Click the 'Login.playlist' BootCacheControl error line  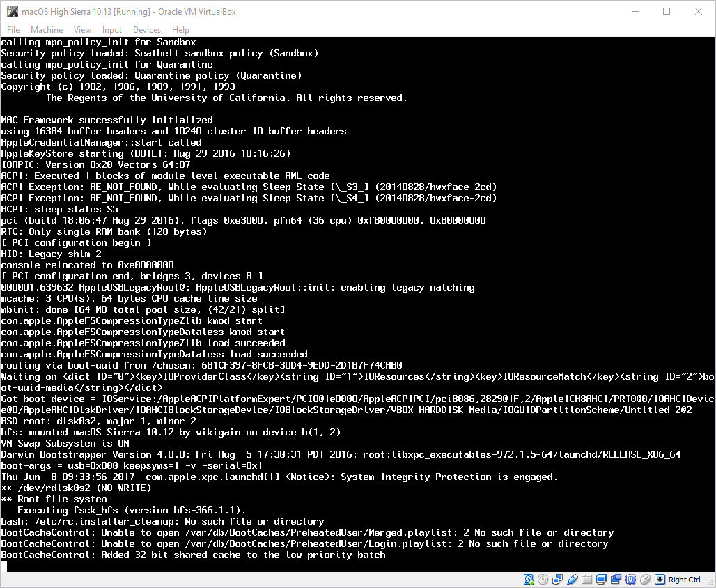304,544
